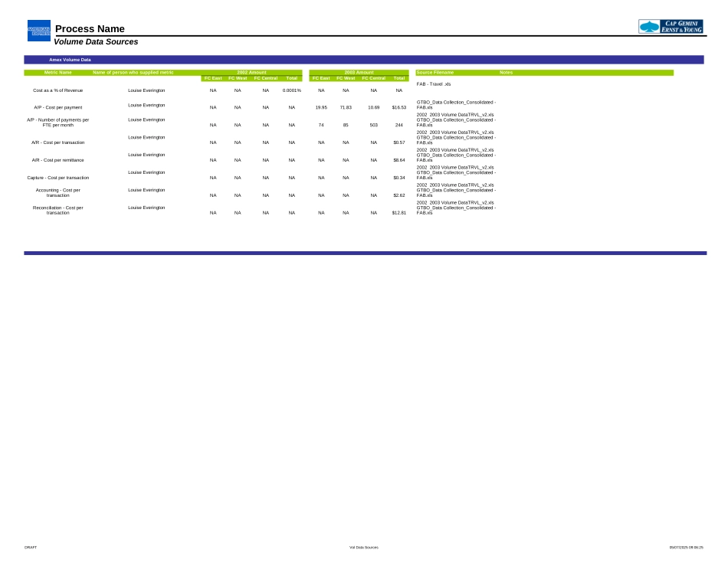The image size is (728, 563).
Task: Click 'Name of person who supplied metric' header
Action: click(x=133, y=73)
